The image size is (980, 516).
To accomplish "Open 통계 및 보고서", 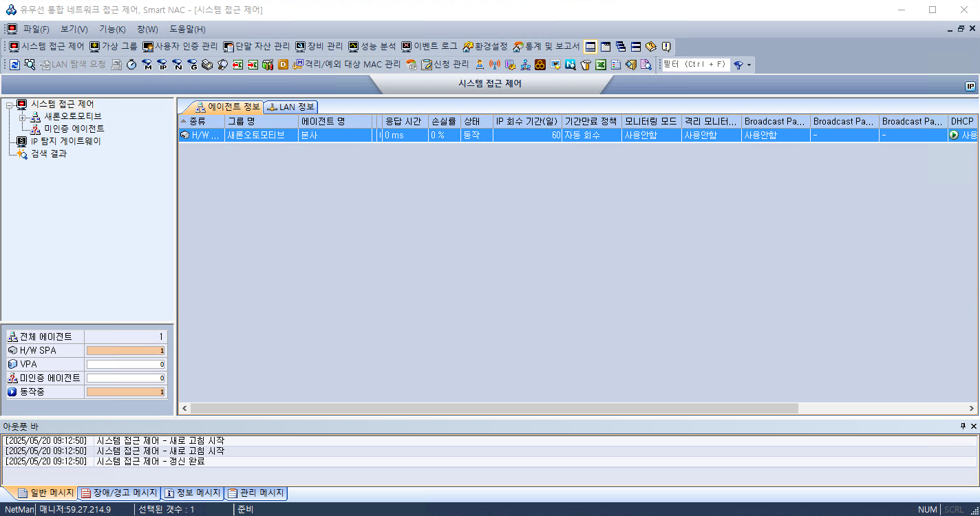I will click(546, 47).
